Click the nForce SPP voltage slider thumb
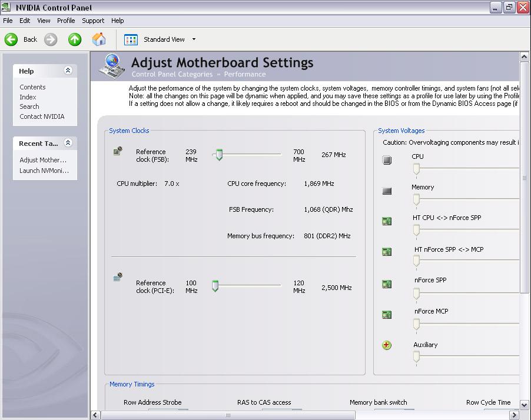The image size is (531, 420). point(417,294)
